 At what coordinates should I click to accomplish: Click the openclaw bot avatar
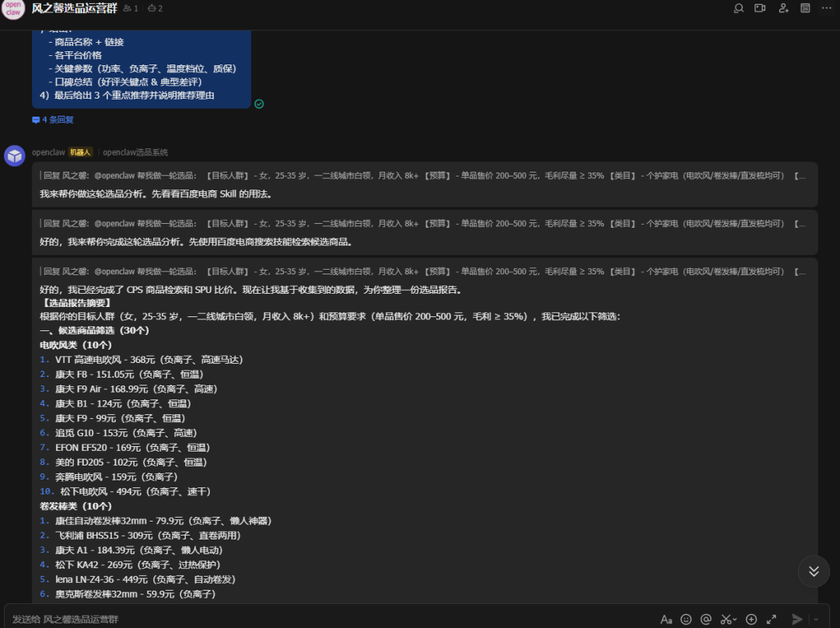click(15, 155)
